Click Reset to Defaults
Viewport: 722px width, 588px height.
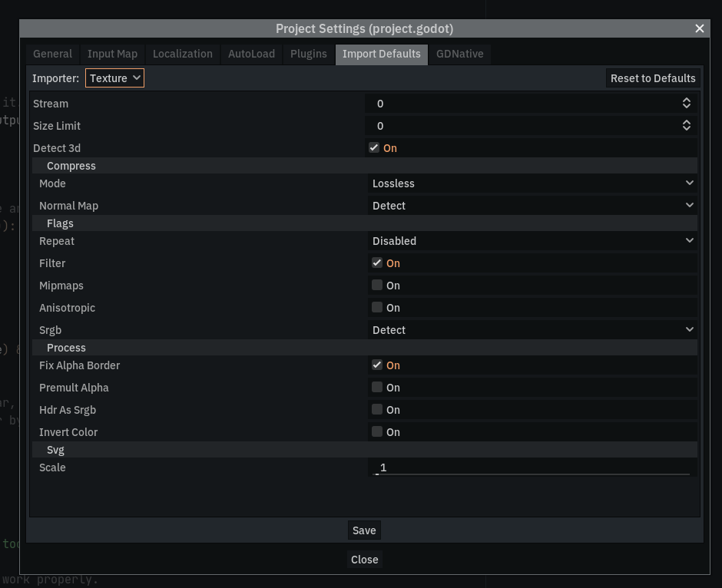pyautogui.click(x=653, y=78)
